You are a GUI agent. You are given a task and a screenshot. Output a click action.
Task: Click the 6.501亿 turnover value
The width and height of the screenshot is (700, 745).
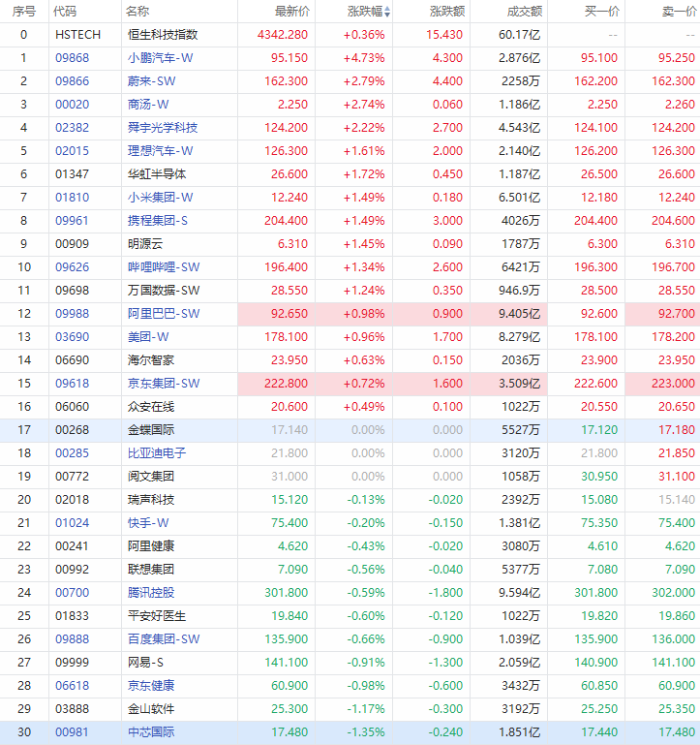[520, 198]
